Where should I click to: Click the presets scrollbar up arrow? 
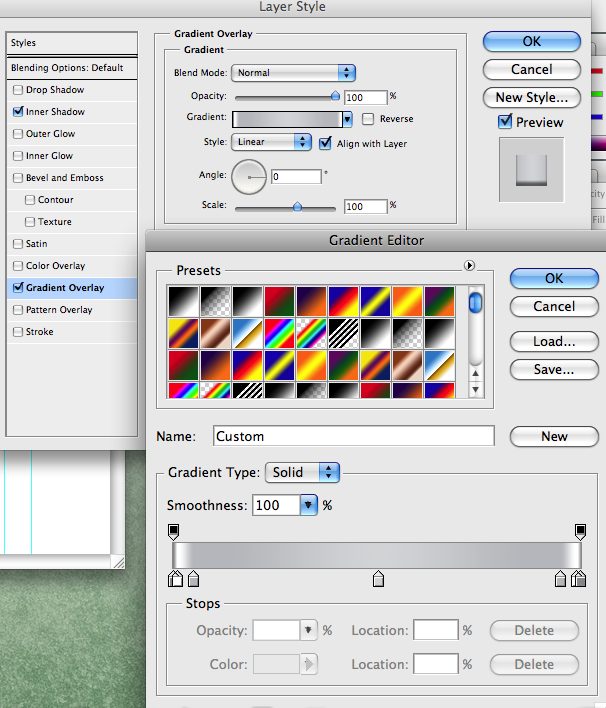(475, 374)
